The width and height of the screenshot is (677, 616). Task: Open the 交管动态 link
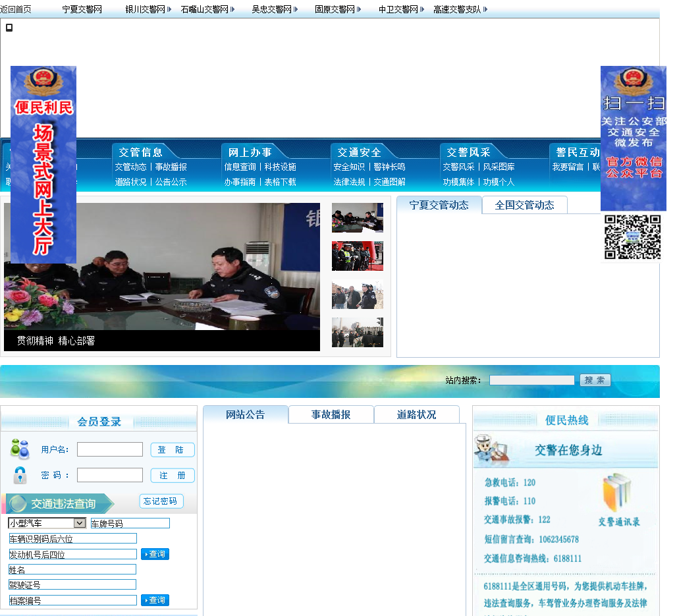tap(130, 167)
